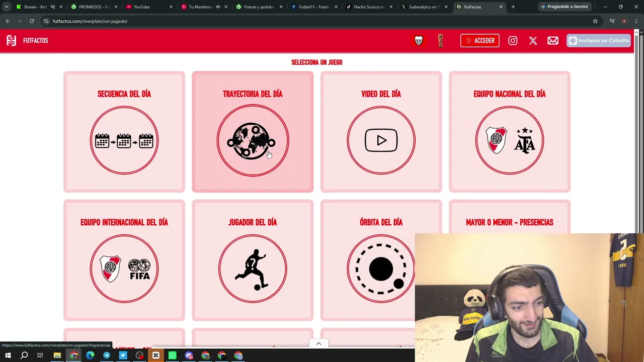Reload the current page
This screenshot has height=362, width=644.
[x=32, y=21]
